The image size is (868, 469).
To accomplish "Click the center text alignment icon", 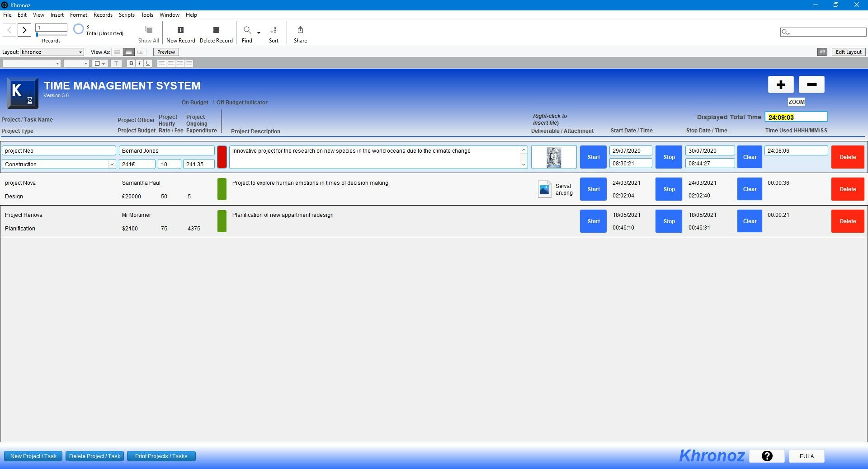I will pyautogui.click(x=170, y=63).
